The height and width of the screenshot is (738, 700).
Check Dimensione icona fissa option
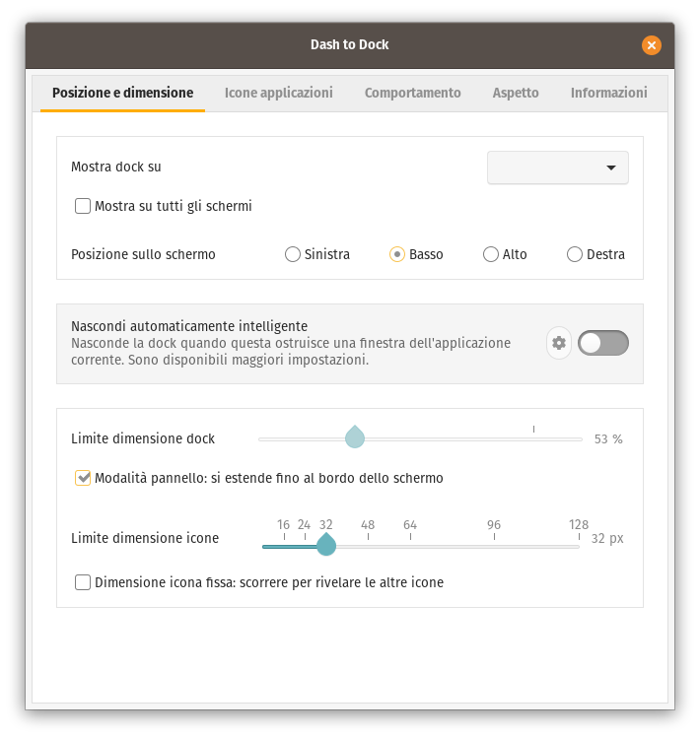(x=84, y=582)
